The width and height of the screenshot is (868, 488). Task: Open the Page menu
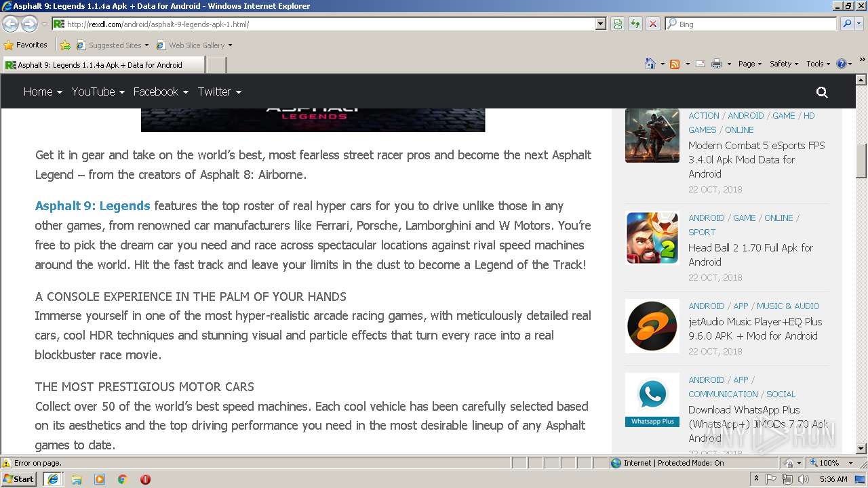click(749, 64)
